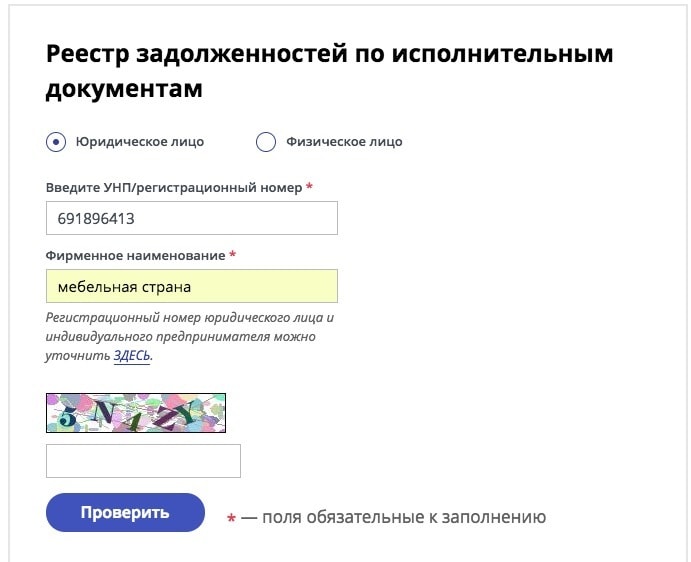This screenshot has width=691, height=562.
Task: Focus the empty captcha code input
Action: (143, 461)
